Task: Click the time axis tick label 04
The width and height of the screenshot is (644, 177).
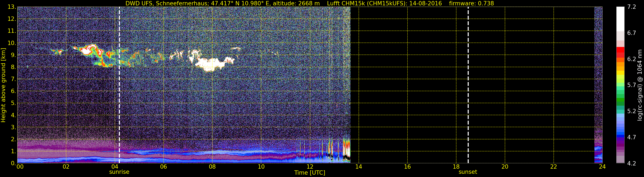Action: coord(115,167)
